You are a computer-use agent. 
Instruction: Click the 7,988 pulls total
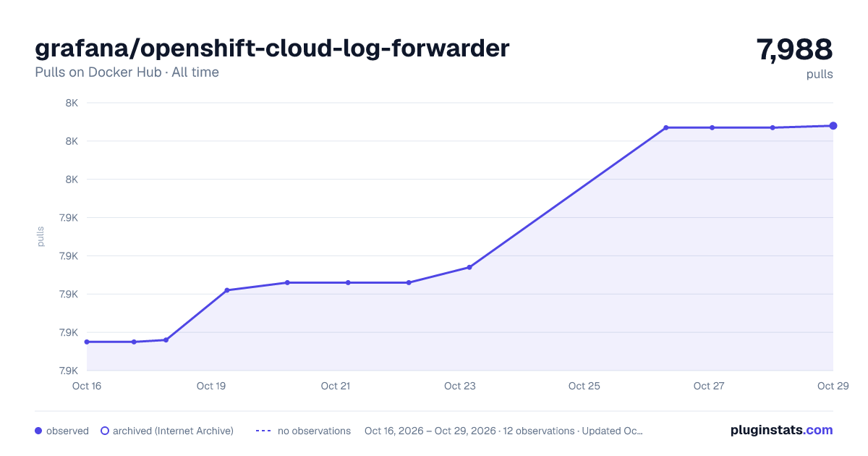(794, 49)
